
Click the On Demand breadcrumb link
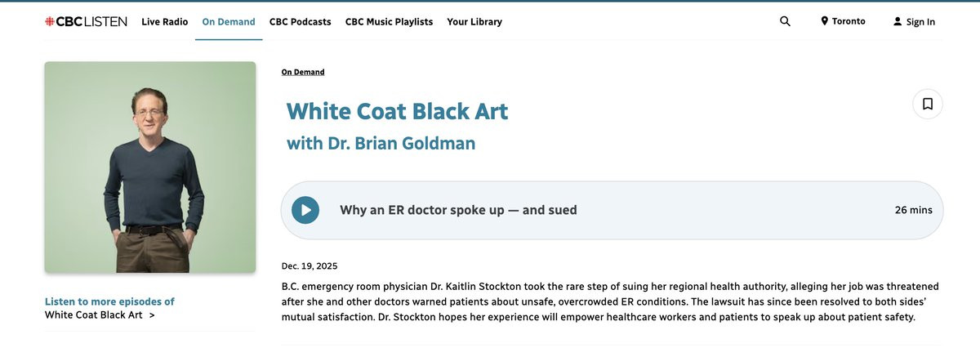click(303, 72)
